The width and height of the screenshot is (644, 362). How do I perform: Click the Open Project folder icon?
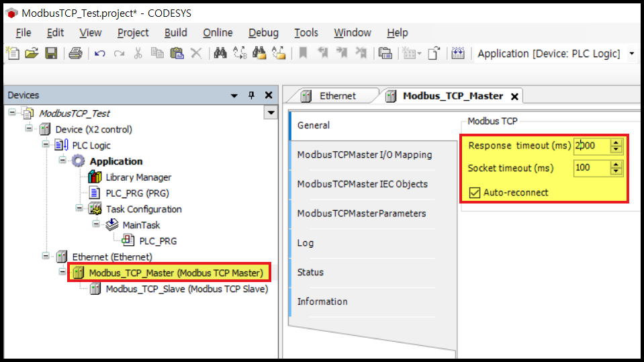[x=32, y=53]
